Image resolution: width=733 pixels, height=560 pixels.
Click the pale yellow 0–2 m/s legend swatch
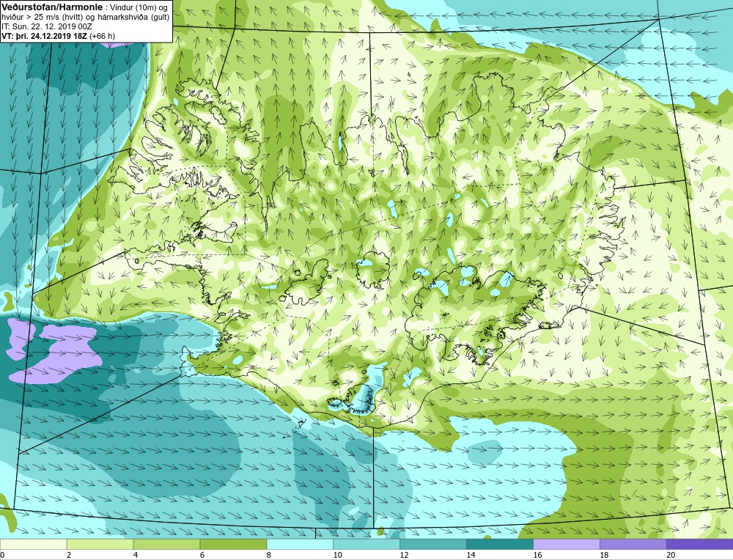click(33, 544)
